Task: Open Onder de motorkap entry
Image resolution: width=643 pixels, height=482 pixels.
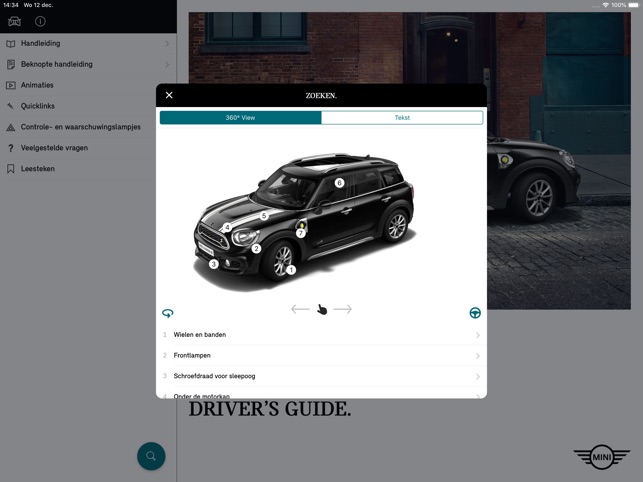Action: 322,395
